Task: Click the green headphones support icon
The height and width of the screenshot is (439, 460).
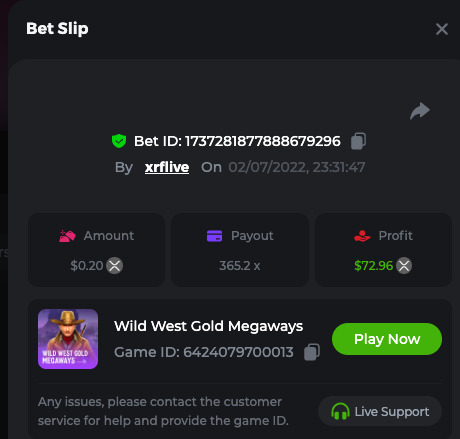Action: tap(340, 411)
